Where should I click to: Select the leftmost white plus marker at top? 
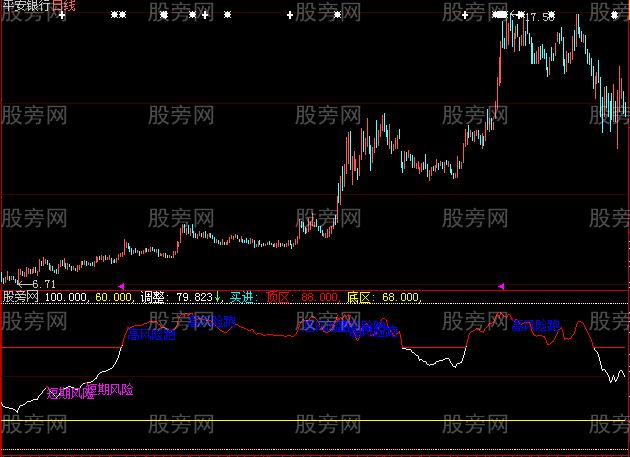62,16
